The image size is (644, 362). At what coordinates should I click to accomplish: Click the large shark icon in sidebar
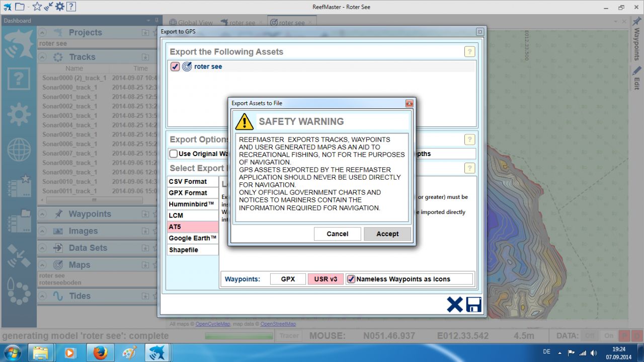tap(19, 44)
